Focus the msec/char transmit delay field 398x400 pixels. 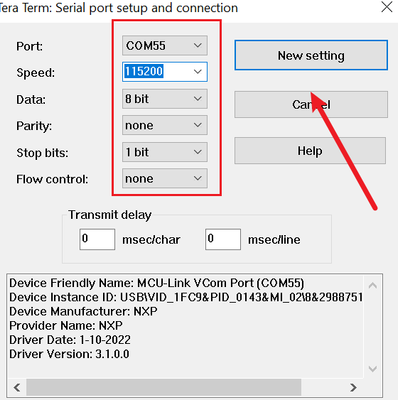coord(97,239)
